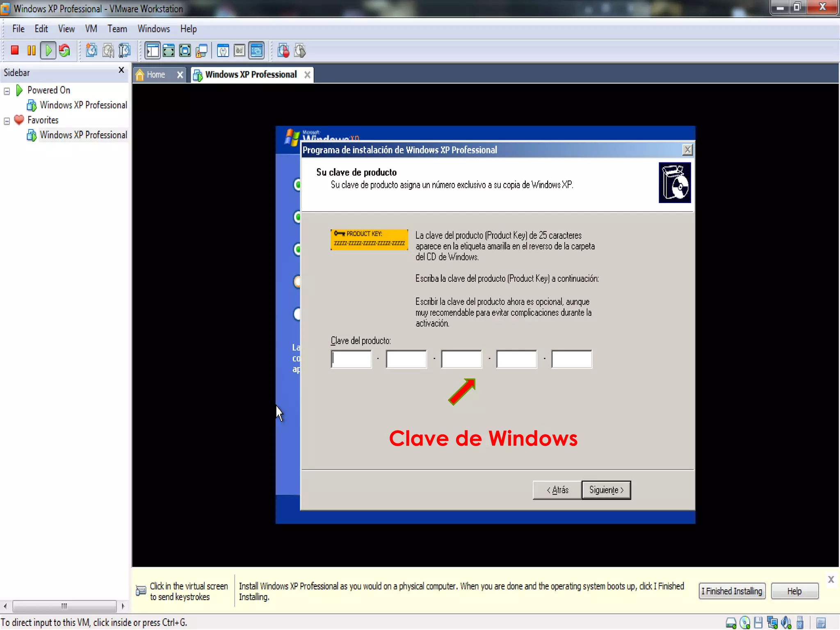
Task: Click the record-session red dot icon
Action: click(283, 50)
